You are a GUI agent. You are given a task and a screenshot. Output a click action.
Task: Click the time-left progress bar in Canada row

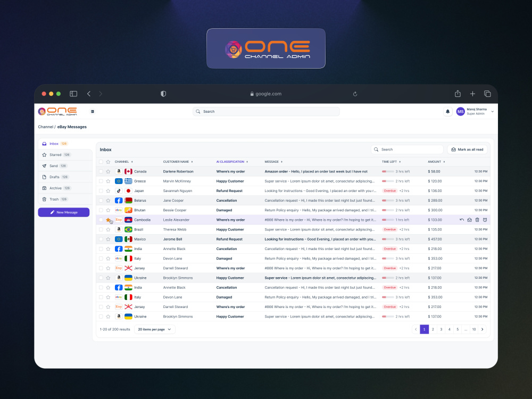tap(388, 172)
